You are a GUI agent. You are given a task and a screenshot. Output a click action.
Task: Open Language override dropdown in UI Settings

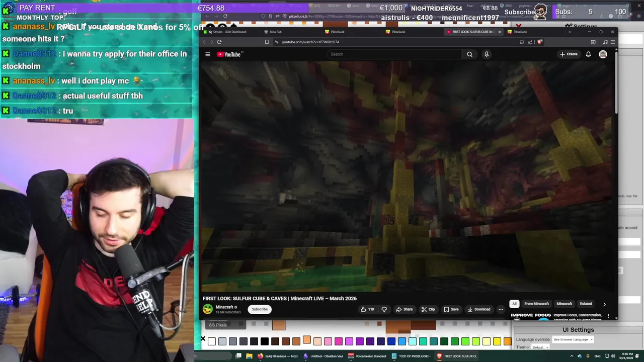coord(573,339)
